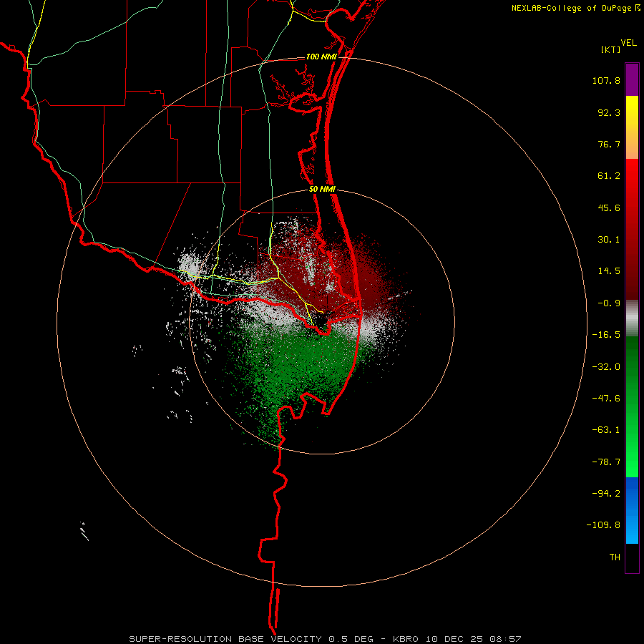644x644 pixels.
Task: Click the 50 NMI range ring label
Action: click(x=322, y=190)
